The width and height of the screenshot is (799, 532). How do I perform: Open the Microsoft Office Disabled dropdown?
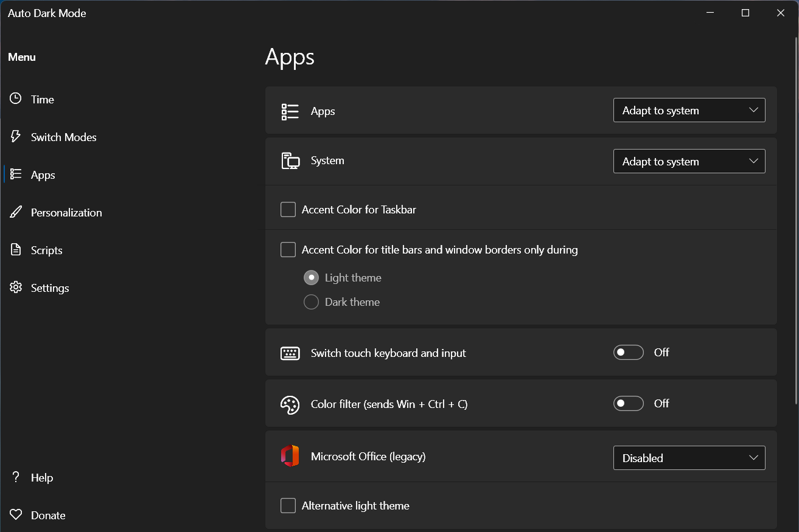coord(689,458)
